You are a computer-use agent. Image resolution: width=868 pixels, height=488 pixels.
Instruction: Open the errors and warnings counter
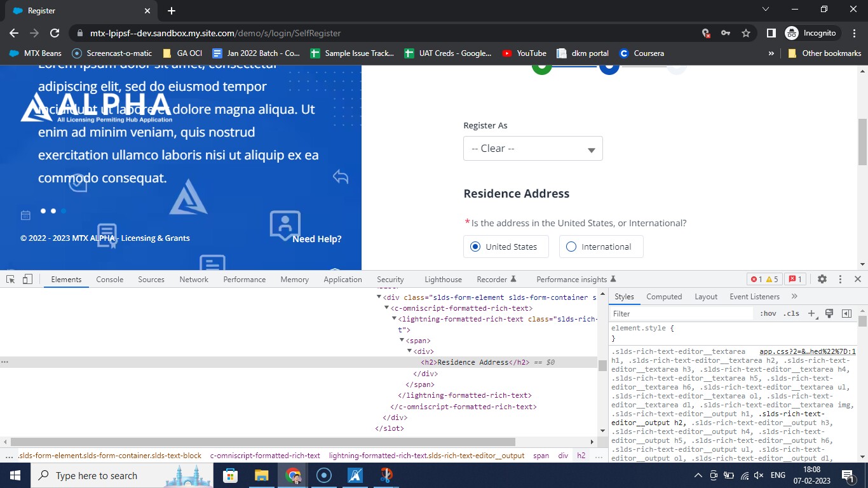pyautogui.click(x=764, y=280)
